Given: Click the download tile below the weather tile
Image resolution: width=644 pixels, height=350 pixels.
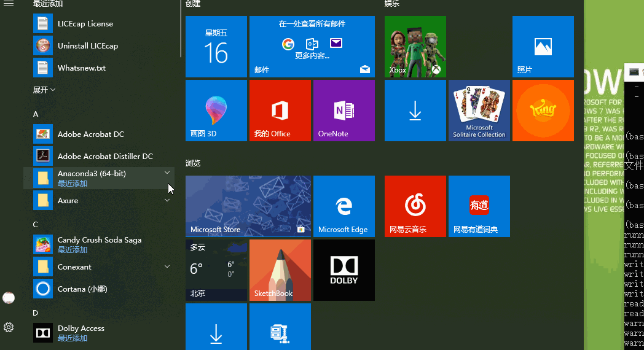Looking at the screenshot, I should click(x=216, y=327).
